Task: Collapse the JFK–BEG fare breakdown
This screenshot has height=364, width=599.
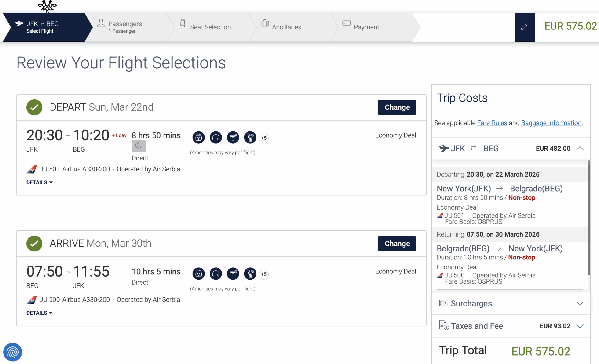Action: (x=580, y=148)
